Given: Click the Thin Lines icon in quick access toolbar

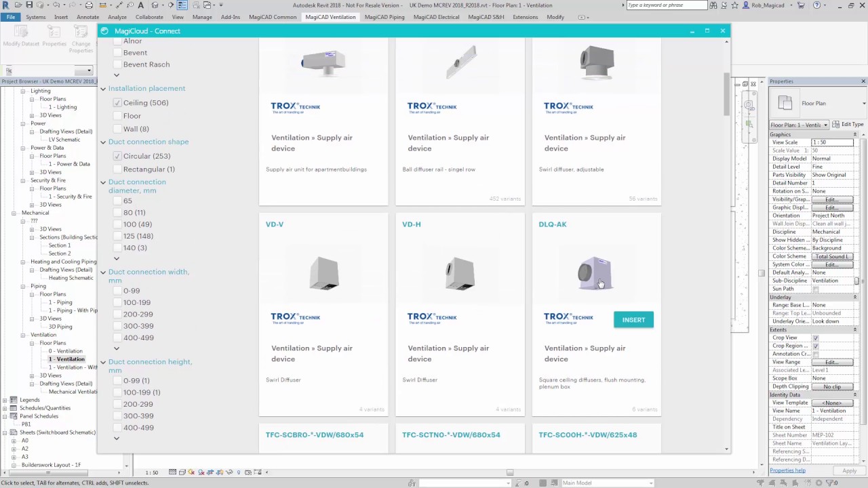Looking at the screenshot, I should [x=182, y=5].
